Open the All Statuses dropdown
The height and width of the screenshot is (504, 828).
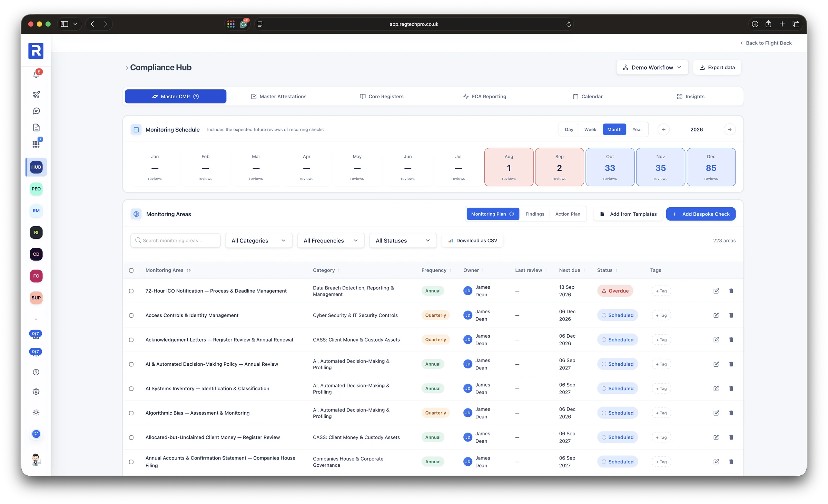pyautogui.click(x=403, y=240)
